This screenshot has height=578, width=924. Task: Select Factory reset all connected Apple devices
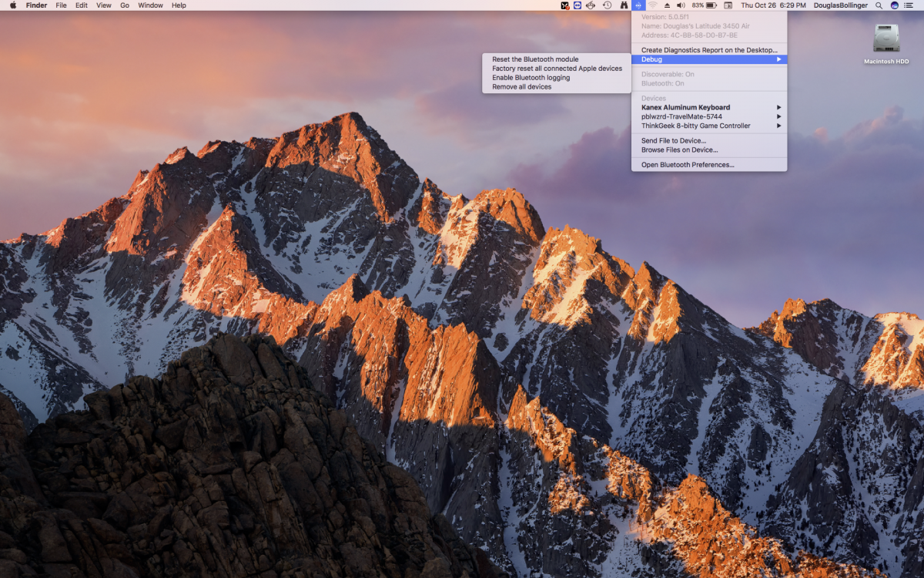click(x=557, y=69)
